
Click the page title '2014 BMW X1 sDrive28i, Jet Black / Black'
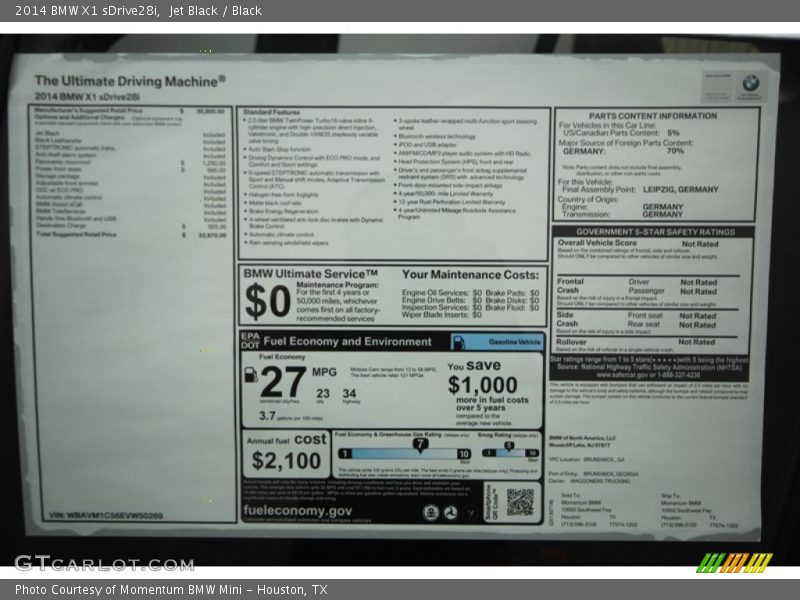[138, 11]
